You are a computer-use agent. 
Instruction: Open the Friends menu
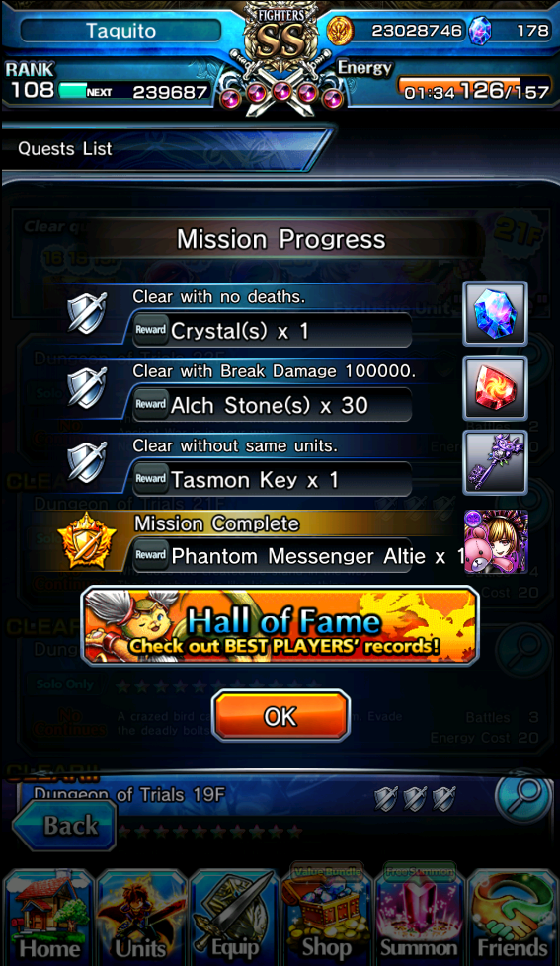[513, 918]
